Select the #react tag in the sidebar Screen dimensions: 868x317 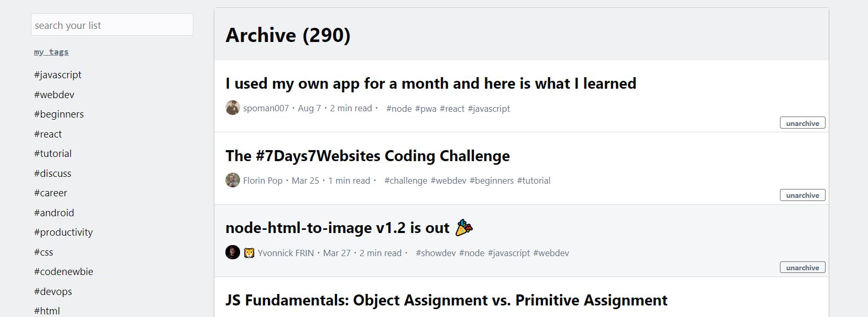[48, 134]
